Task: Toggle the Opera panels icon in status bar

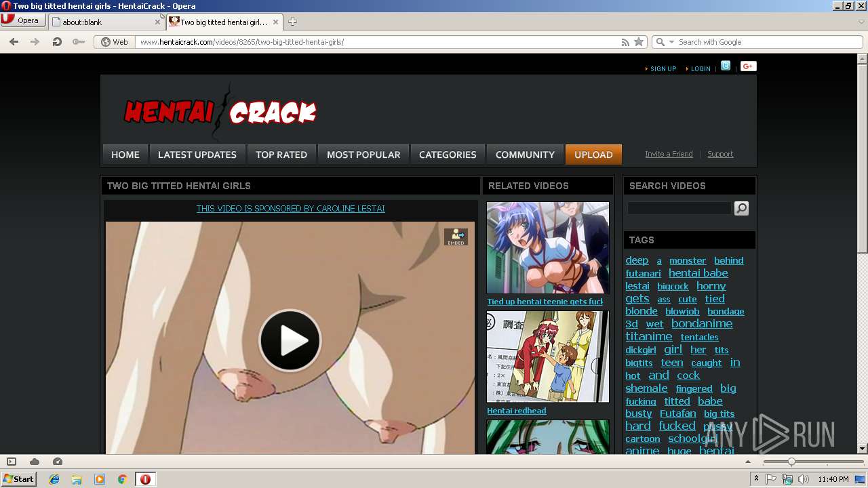Action: pyautogui.click(x=12, y=462)
